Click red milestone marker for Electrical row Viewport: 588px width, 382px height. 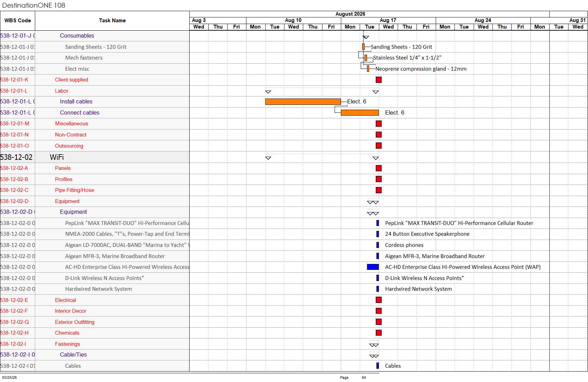click(x=379, y=300)
